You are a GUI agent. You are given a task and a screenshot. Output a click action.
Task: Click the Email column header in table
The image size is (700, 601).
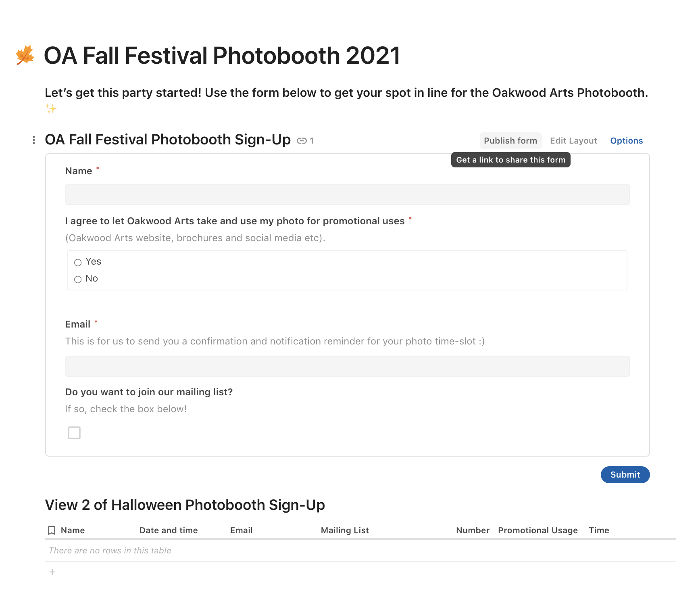pos(241,530)
